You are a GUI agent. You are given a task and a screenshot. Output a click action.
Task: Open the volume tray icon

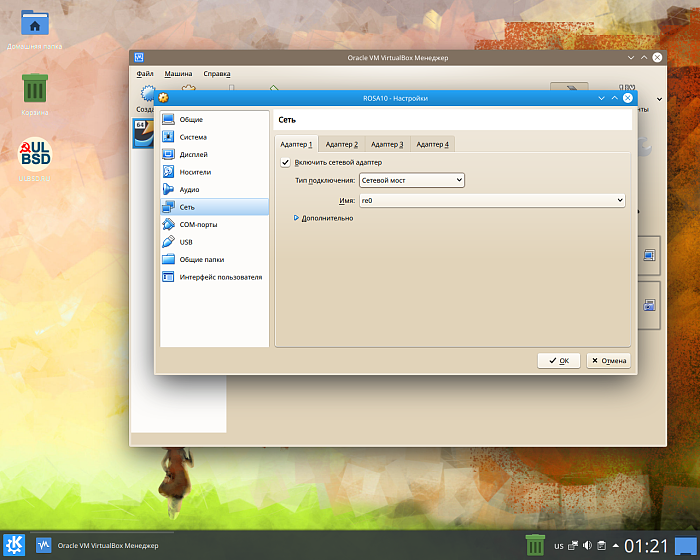(588, 545)
